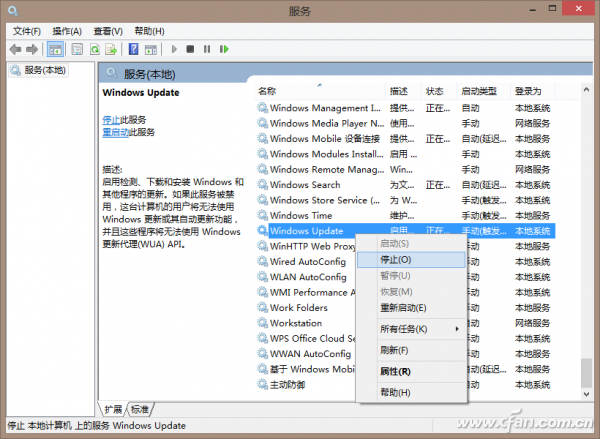The width and height of the screenshot is (600, 439).
Task: Select 服务(本地) node in left tree
Action: tap(39, 70)
